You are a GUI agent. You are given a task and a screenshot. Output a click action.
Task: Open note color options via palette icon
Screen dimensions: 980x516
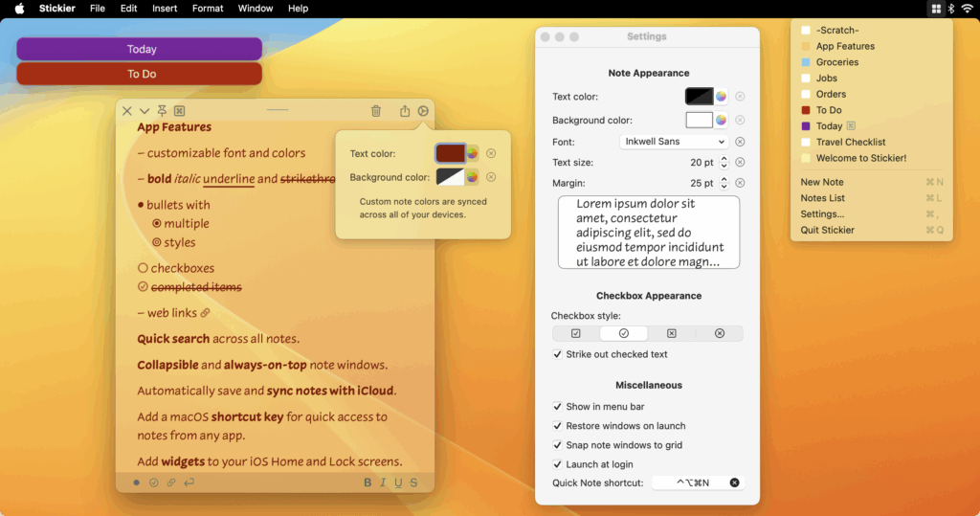tap(423, 111)
